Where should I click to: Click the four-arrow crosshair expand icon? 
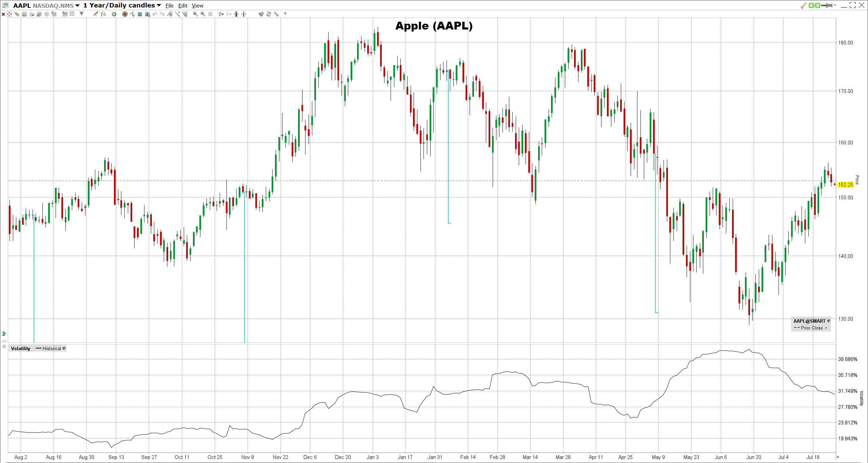coord(9,14)
